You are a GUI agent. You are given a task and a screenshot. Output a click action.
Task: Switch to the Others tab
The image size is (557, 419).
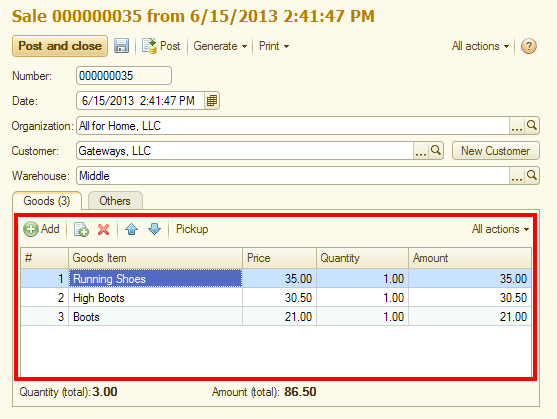[115, 201]
